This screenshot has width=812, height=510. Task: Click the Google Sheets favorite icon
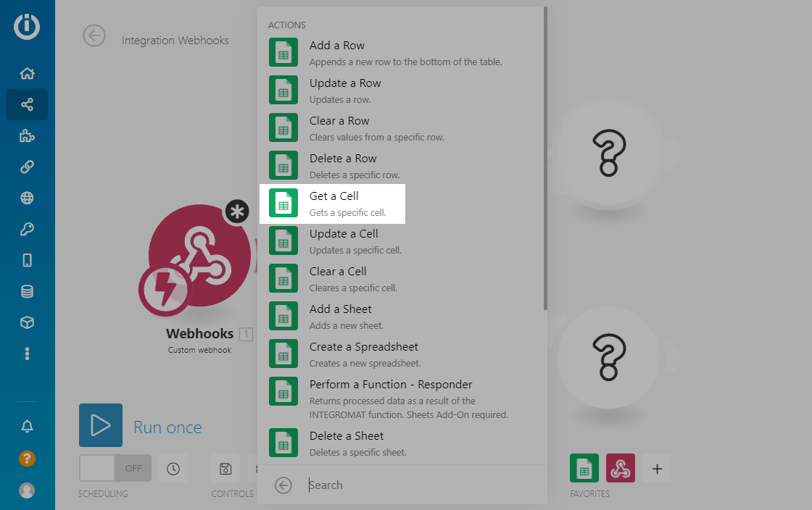[x=584, y=469]
